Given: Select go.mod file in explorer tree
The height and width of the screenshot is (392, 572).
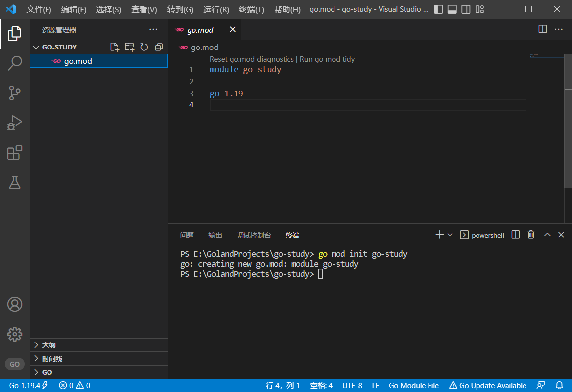Looking at the screenshot, I should (x=78, y=61).
